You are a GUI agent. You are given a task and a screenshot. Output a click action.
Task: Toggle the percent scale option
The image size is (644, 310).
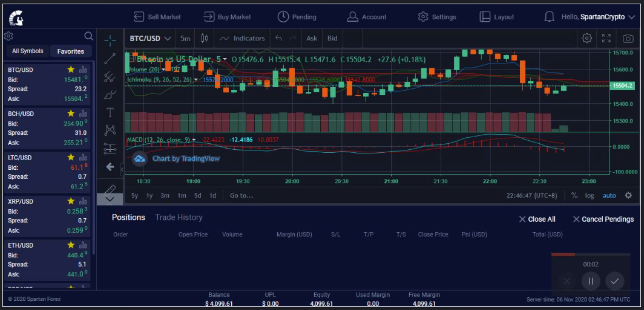[574, 196]
